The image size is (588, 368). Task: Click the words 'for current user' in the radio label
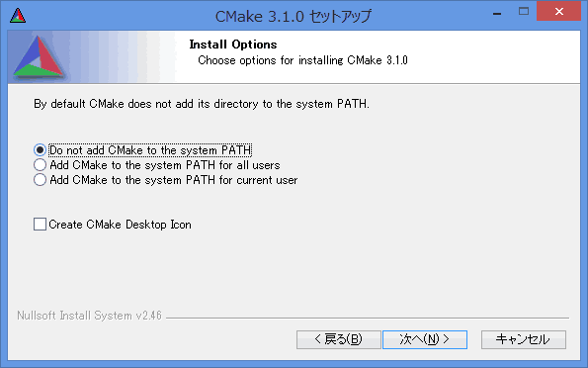[258, 180]
